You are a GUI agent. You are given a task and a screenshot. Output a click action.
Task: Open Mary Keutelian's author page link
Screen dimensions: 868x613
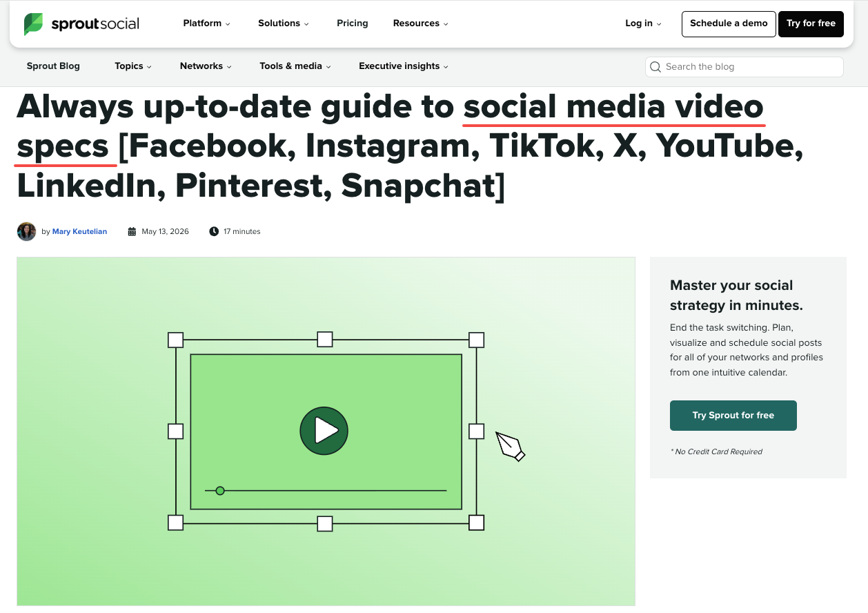coord(79,231)
